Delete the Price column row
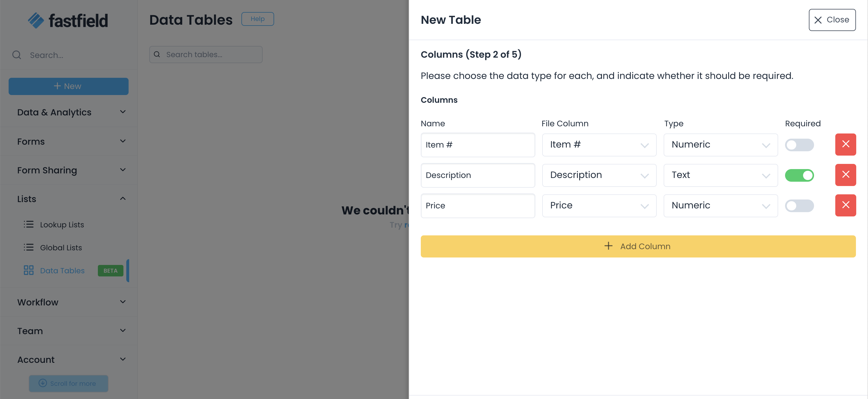The height and width of the screenshot is (399, 868). [x=845, y=205]
